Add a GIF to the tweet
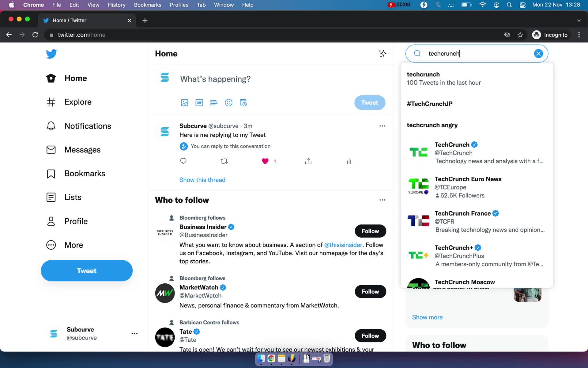The height and width of the screenshot is (368, 588). pos(199,103)
